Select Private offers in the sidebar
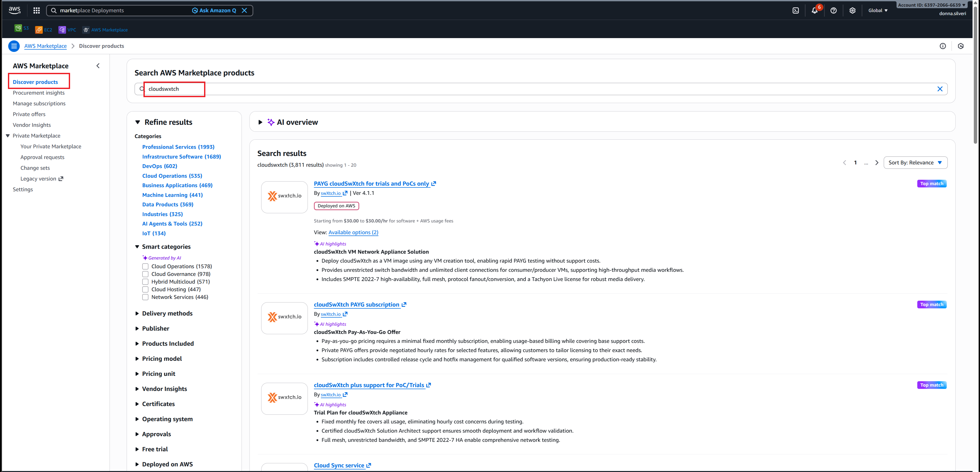 coord(29,114)
